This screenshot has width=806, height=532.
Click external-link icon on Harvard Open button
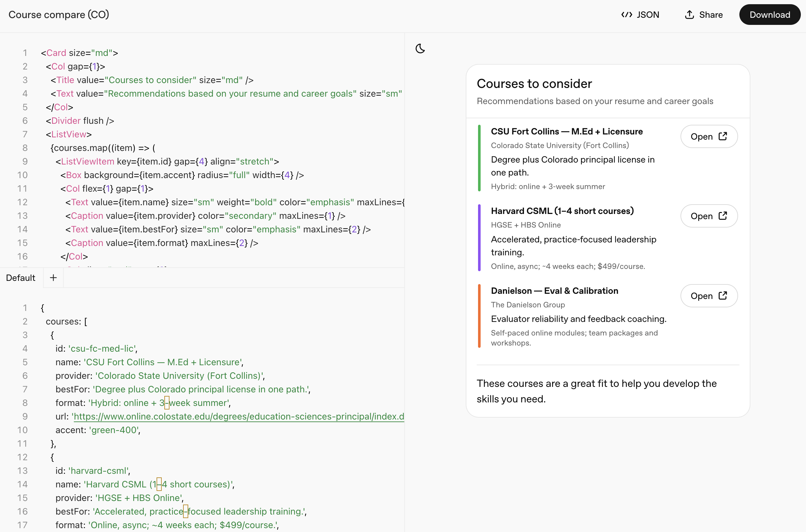[723, 216]
